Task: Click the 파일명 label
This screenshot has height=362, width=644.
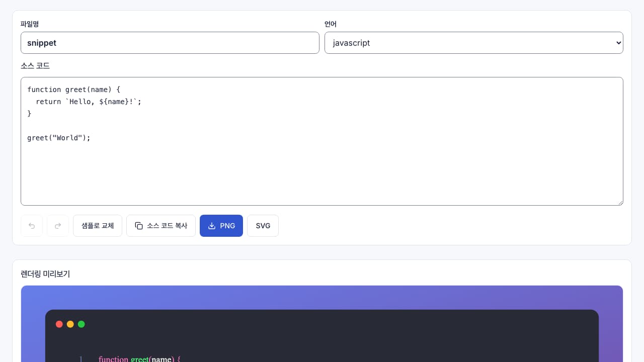Action: point(30,24)
